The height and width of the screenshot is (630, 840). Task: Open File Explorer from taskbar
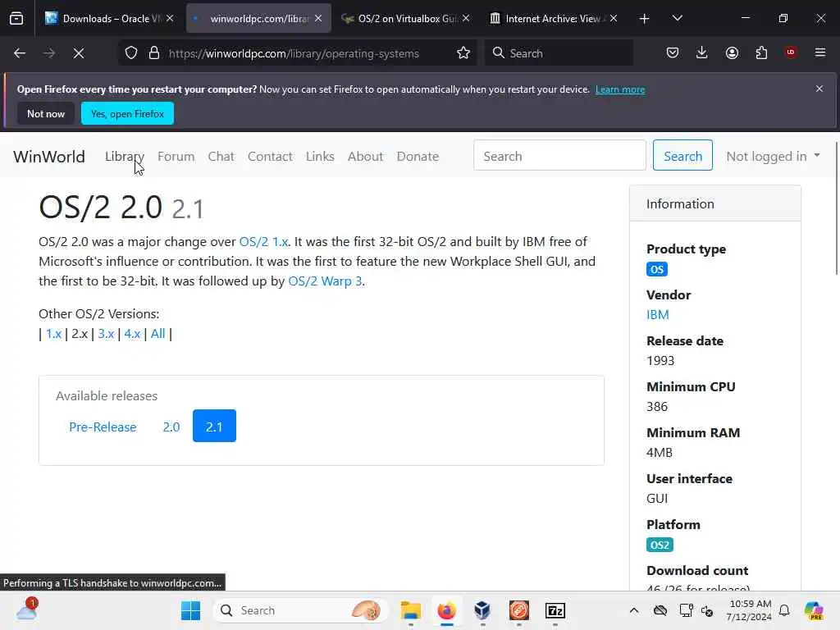[x=411, y=610]
